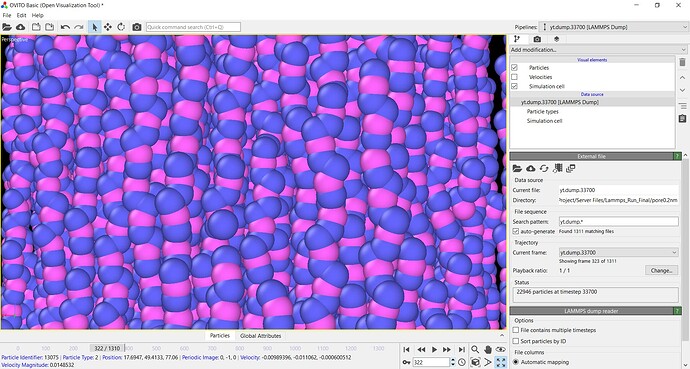690x369 pixels.
Task: Reload the external file with the refresh icon
Action: (x=544, y=168)
